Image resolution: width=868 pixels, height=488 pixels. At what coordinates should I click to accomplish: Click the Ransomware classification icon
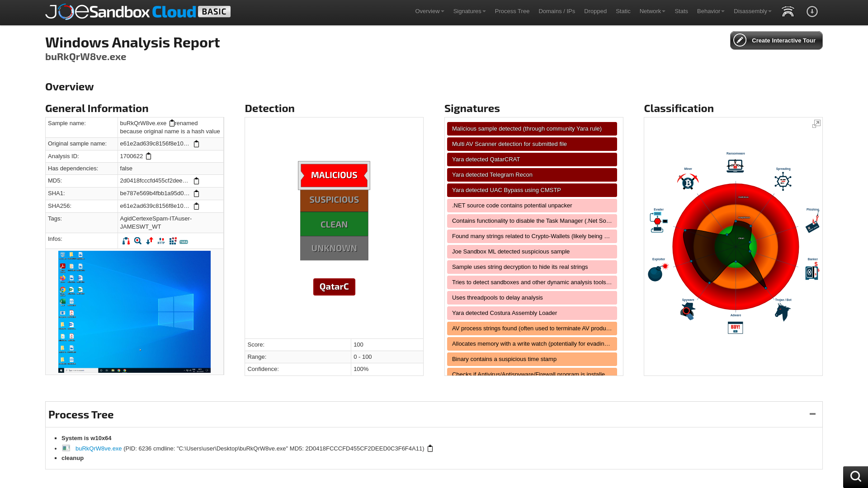pyautogui.click(x=736, y=166)
